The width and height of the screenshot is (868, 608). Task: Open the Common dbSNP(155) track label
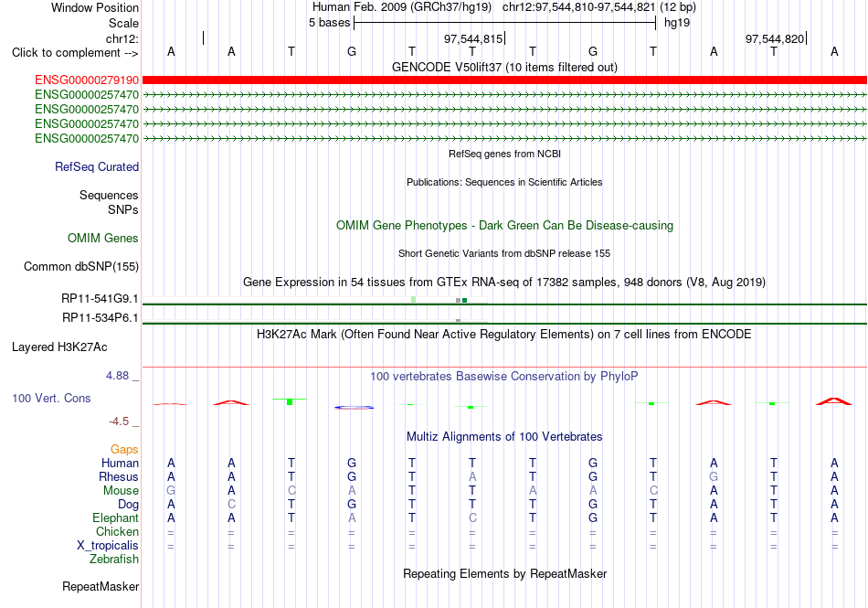[81, 266]
